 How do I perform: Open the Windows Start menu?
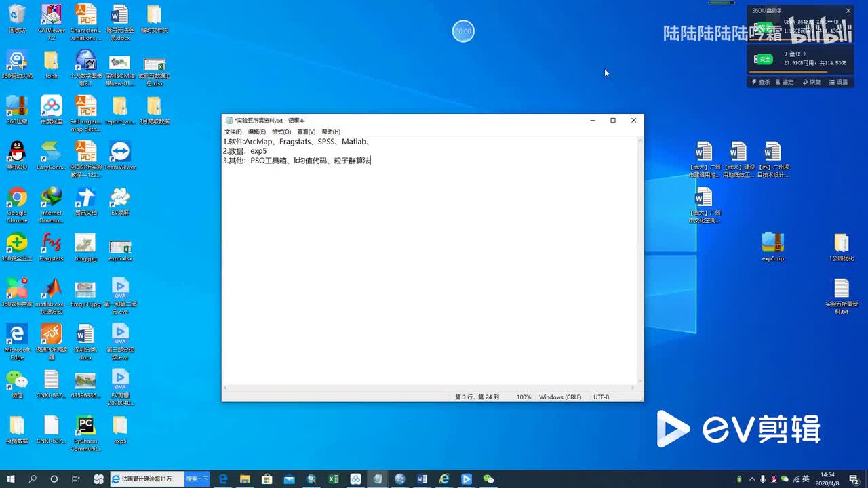pos(11,479)
